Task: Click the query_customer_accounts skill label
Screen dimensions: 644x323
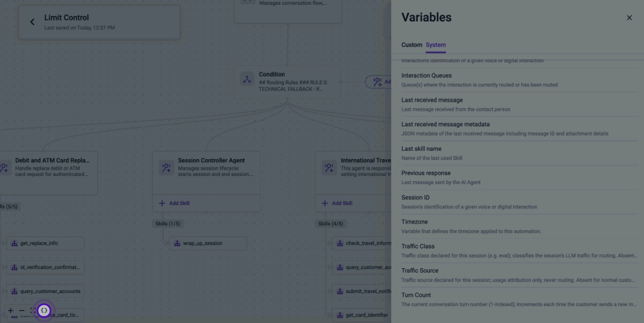Action: click(50, 291)
